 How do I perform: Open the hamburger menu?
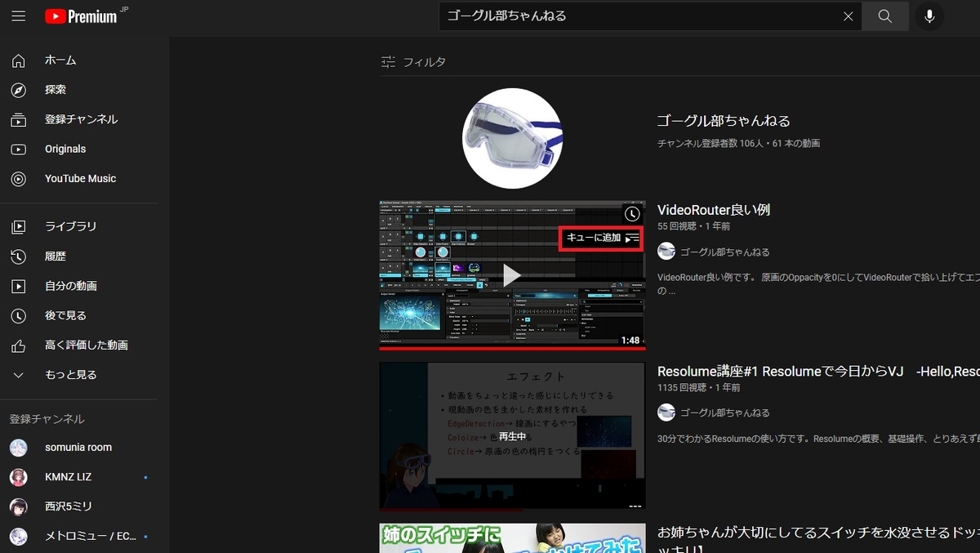(x=18, y=16)
